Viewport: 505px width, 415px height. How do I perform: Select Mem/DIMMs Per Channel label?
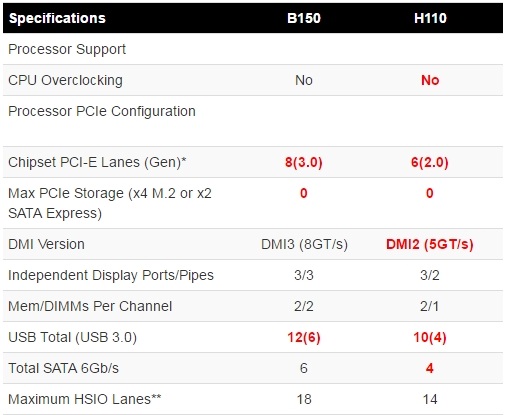click(90, 306)
